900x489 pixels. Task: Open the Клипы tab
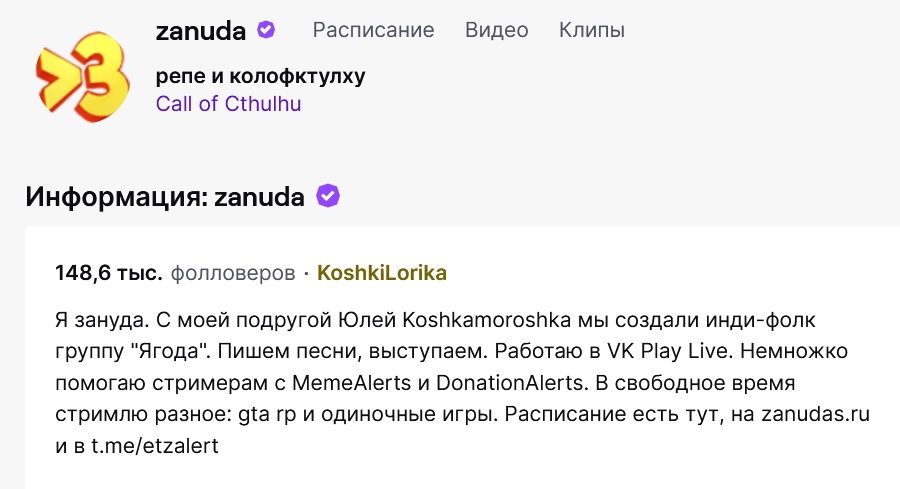tap(592, 30)
